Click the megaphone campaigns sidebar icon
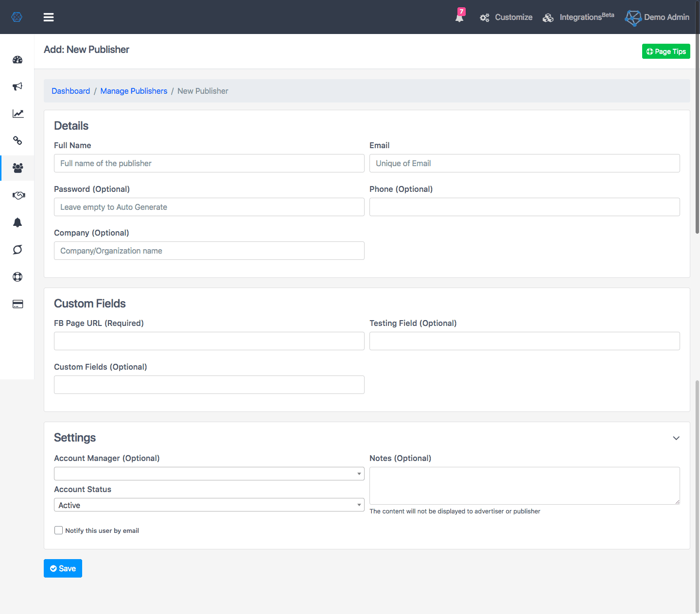The image size is (700, 614). [17, 86]
